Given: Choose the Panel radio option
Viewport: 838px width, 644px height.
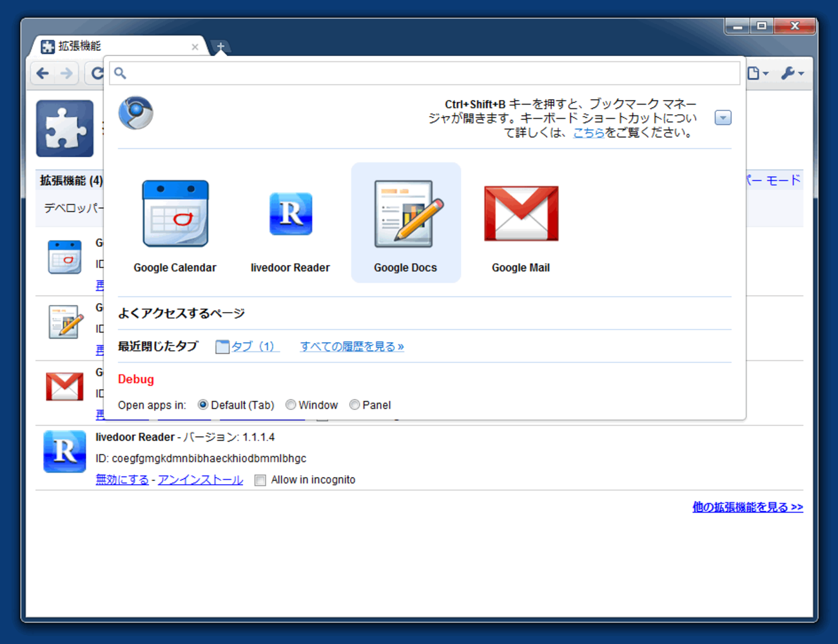Looking at the screenshot, I should pyautogui.click(x=355, y=405).
